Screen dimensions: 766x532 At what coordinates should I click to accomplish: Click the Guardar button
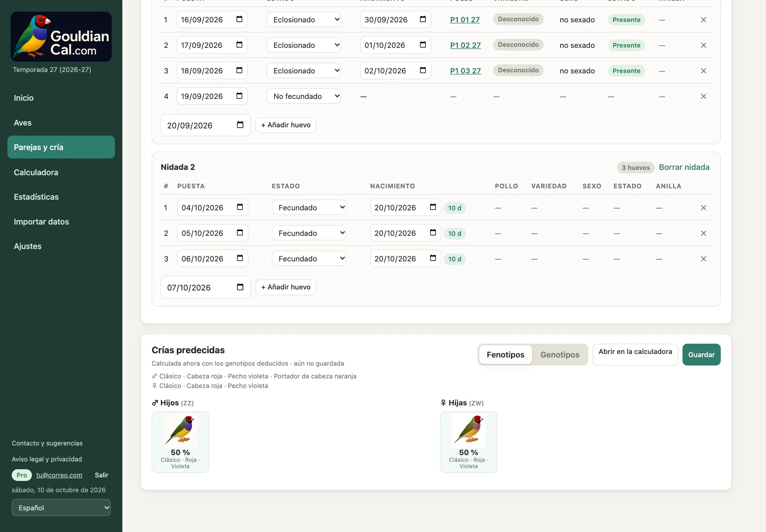pos(701,354)
